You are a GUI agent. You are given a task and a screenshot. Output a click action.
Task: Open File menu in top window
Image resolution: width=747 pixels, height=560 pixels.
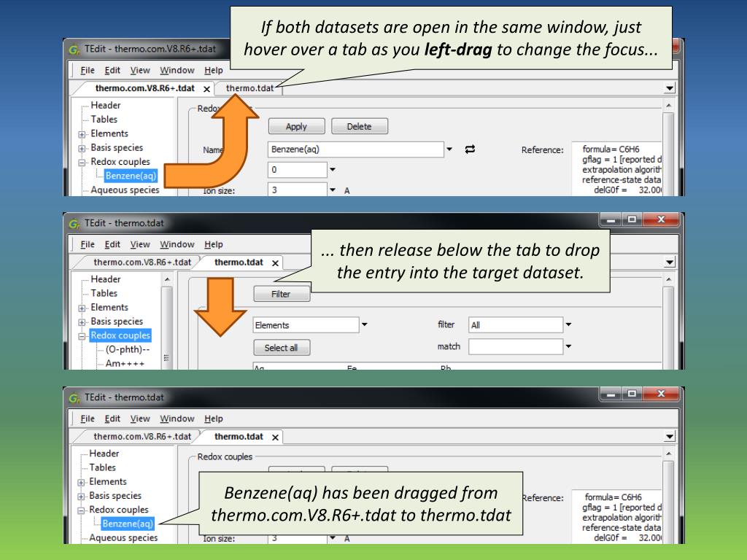(88, 71)
